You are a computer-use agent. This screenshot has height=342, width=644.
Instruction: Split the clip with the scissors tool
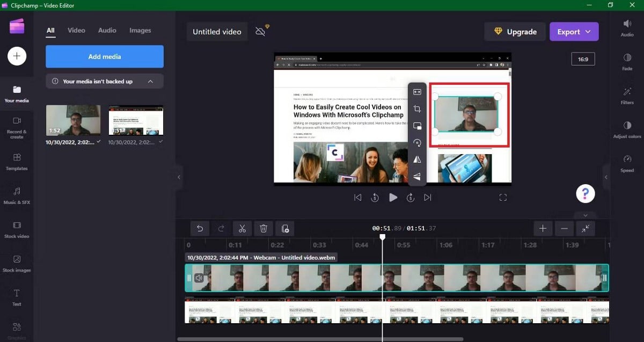coord(242,228)
